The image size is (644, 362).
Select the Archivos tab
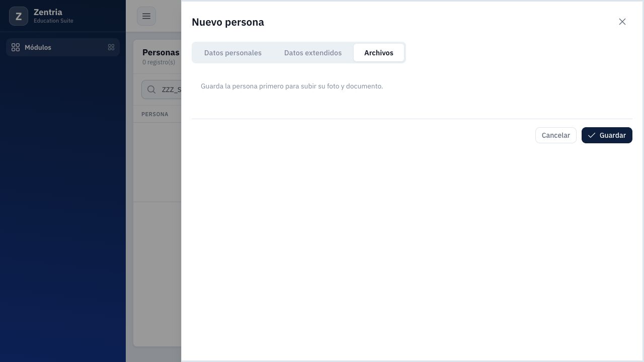point(379,53)
